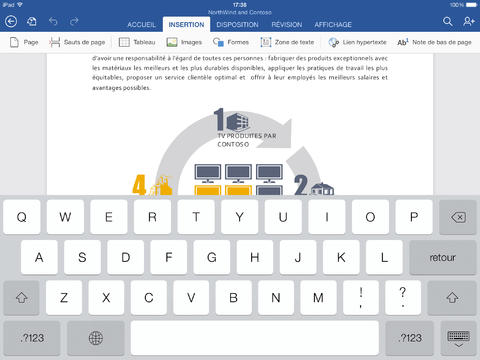The width and height of the screenshot is (480, 360).
Task: Click the word 'avantages' in paragraph
Action: pyautogui.click(x=107, y=88)
